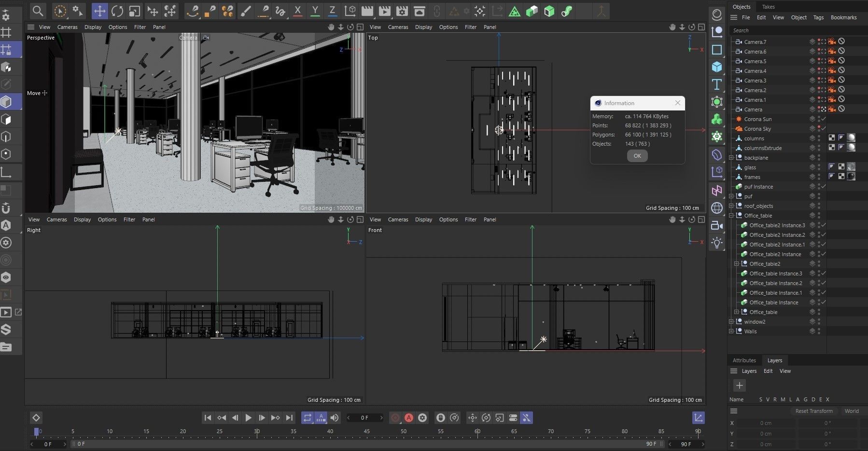Viewport: 868px width, 451px height.
Task: Open the timeline window icon at far right
Action: pos(698,418)
